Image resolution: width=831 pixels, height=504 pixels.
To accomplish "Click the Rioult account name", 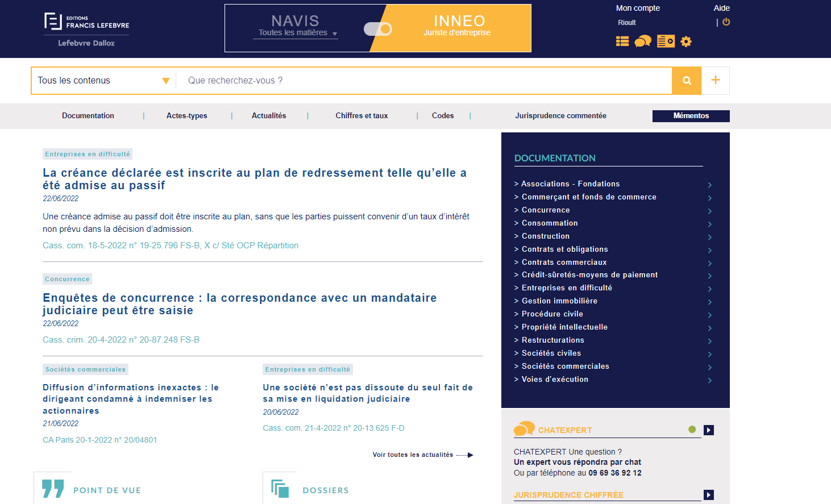I will pyautogui.click(x=627, y=23).
